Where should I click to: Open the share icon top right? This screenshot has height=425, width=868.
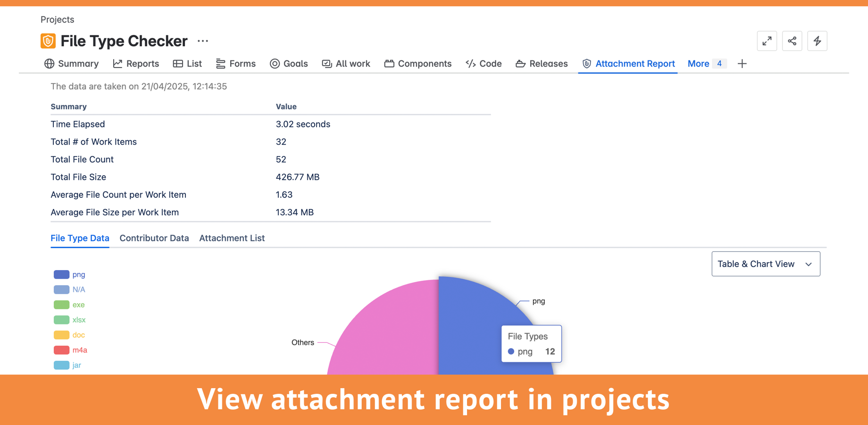click(792, 41)
